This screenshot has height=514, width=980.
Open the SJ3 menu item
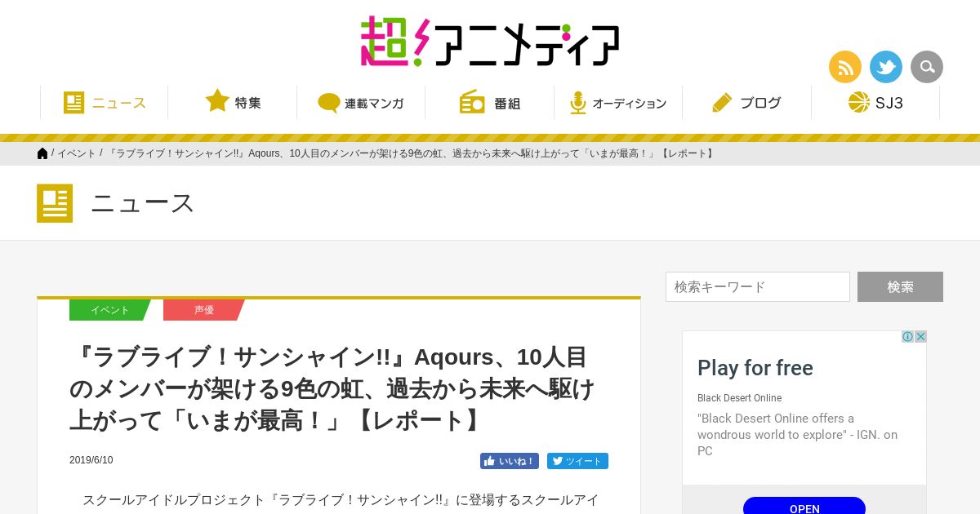(x=875, y=103)
